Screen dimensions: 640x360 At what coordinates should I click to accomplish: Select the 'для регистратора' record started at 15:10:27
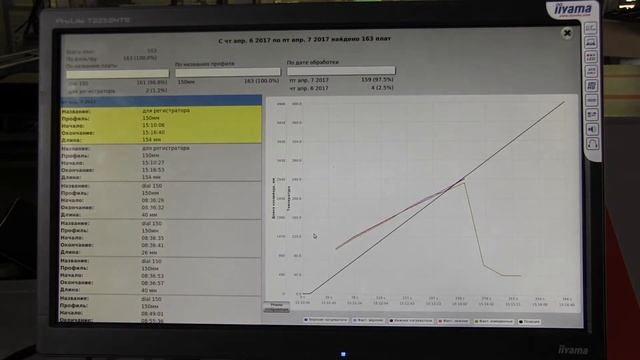pos(161,162)
